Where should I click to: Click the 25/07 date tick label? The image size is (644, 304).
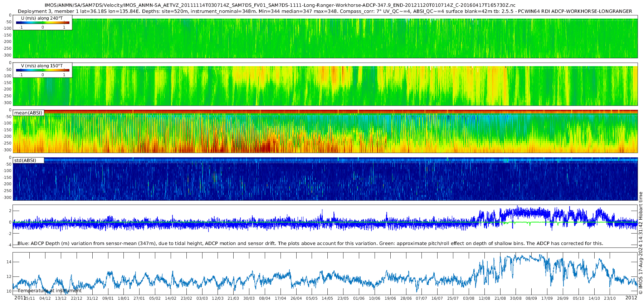(453, 298)
